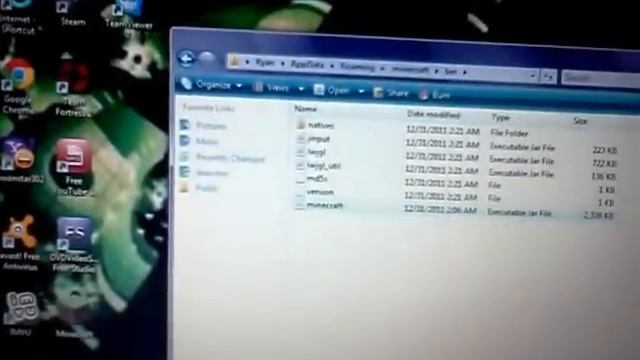Screen dimensions: 640x360
Task: Click the AppData breadcrumb in address bar
Action: pyautogui.click(x=307, y=64)
